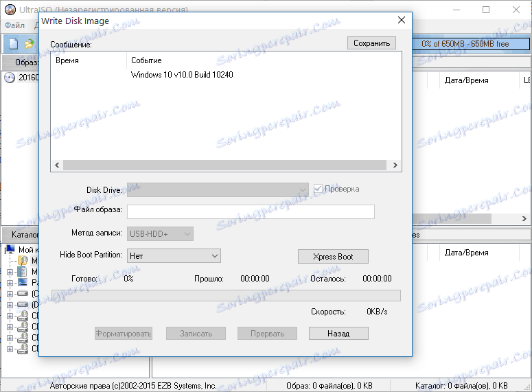Click the UltraISO application logo icon
The height and width of the screenshot is (392, 532).
pos(10,10)
